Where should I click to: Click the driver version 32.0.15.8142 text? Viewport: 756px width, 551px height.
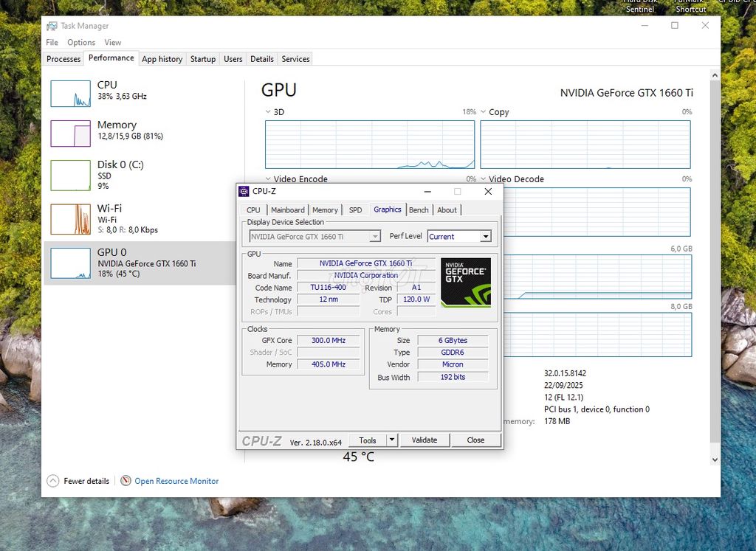coord(565,373)
